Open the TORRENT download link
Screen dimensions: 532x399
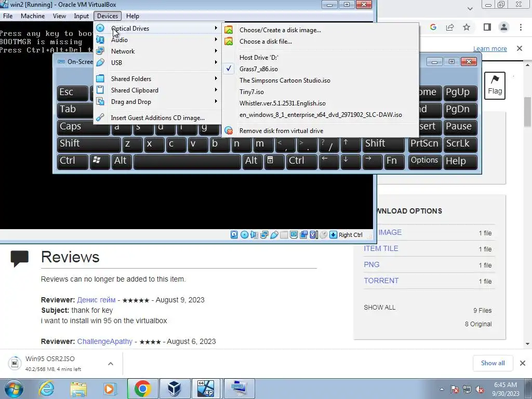381,281
